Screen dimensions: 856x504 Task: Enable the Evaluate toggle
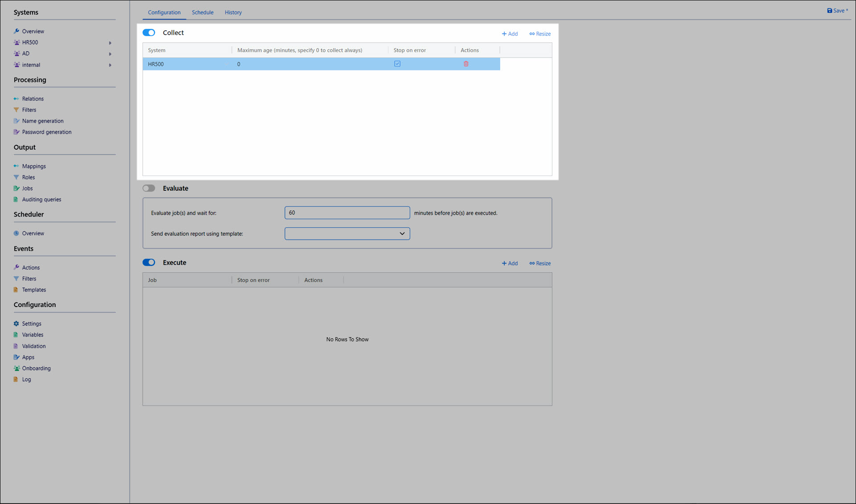[x=149, y=188]
